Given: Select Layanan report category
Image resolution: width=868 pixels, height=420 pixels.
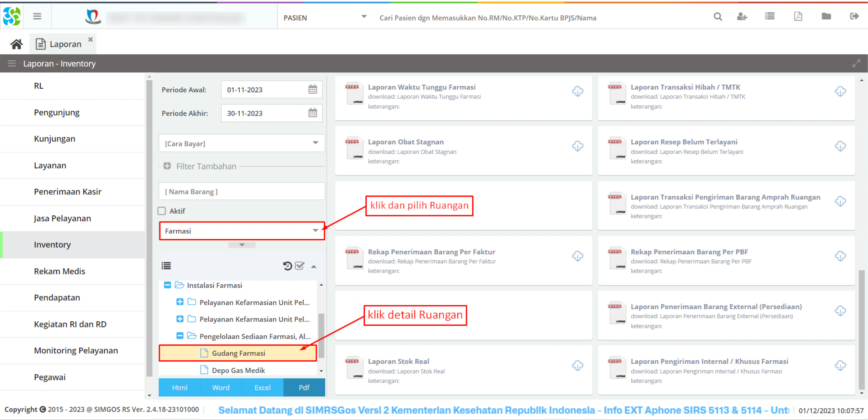Looking at the screenshot, I should point(72,166).
